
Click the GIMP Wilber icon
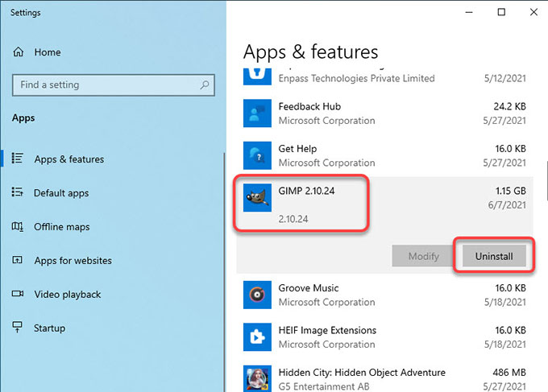(257, 197)
